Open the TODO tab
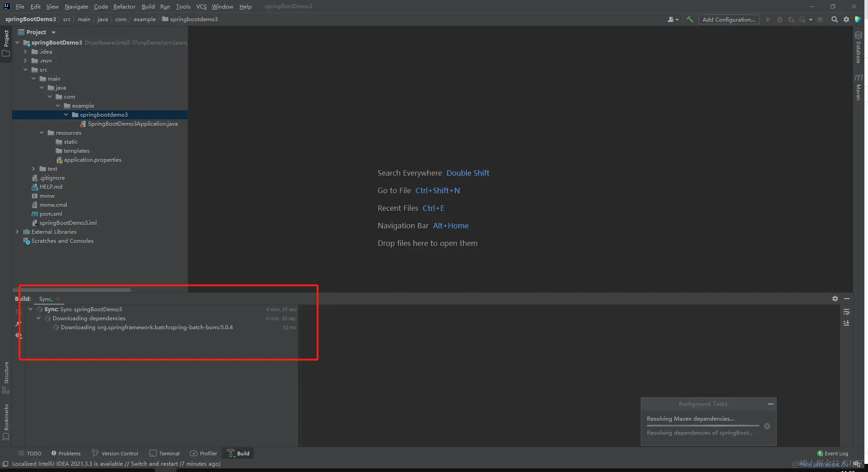868x472 pixels. point(30,454)
